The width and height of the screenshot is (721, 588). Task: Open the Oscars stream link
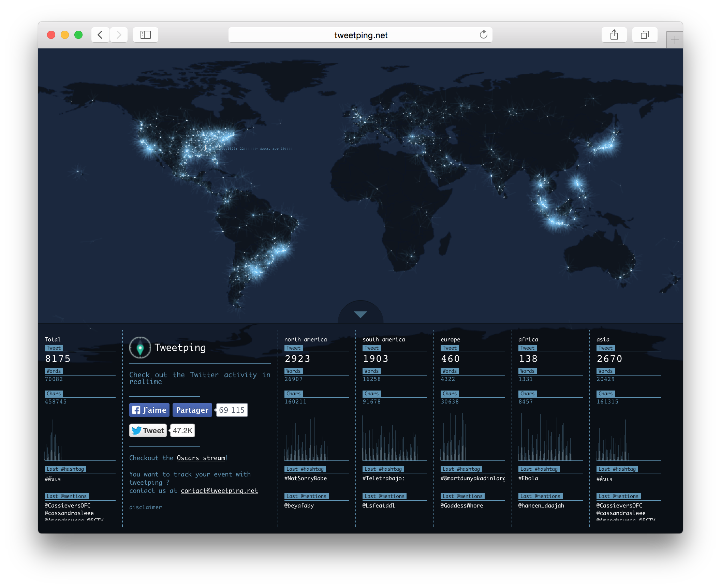point(201,458)
